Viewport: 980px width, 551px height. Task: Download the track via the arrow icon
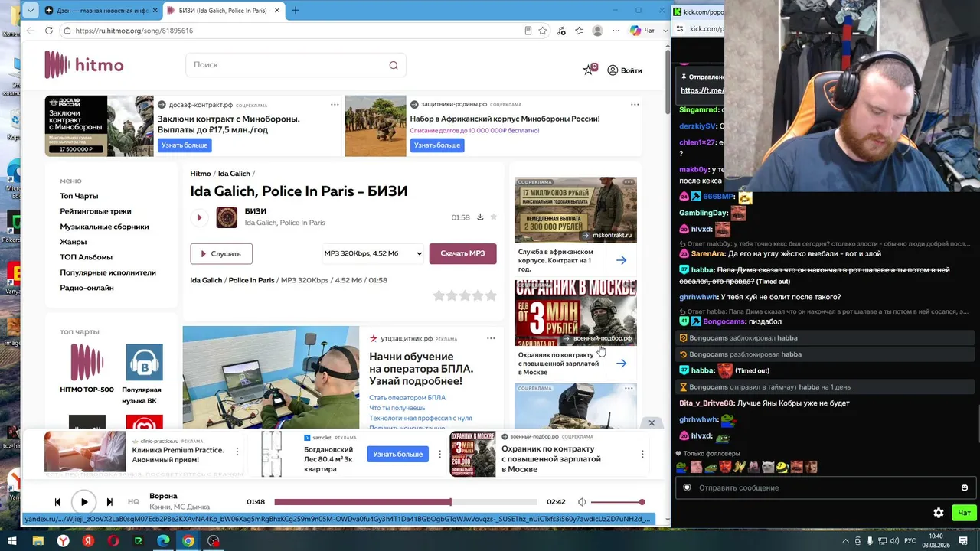(480, 217)
